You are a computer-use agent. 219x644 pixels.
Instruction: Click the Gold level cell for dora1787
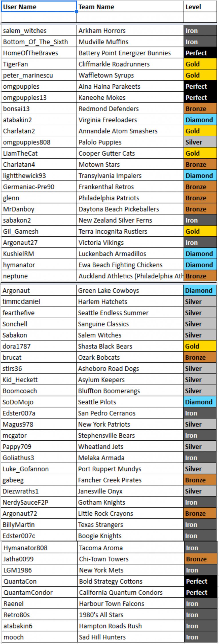point(199,346)
